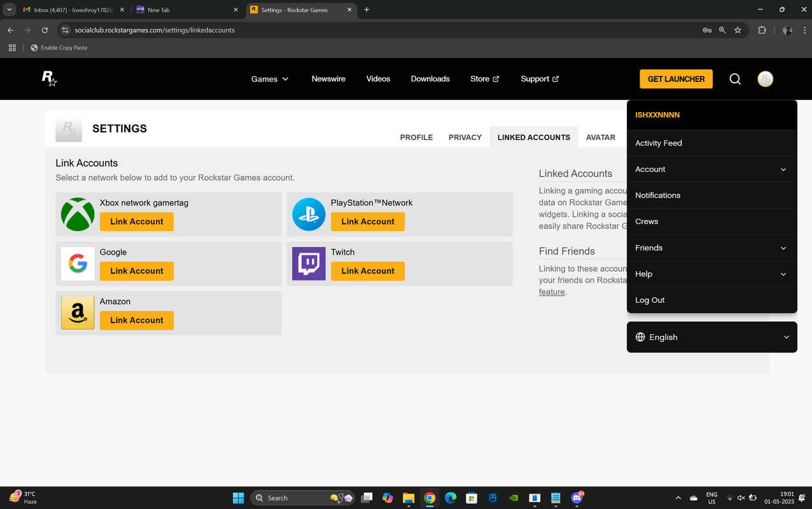This screenshot has height=509, width=812.
Task: Go back using browser back arrow
Action: click(10, 30)
